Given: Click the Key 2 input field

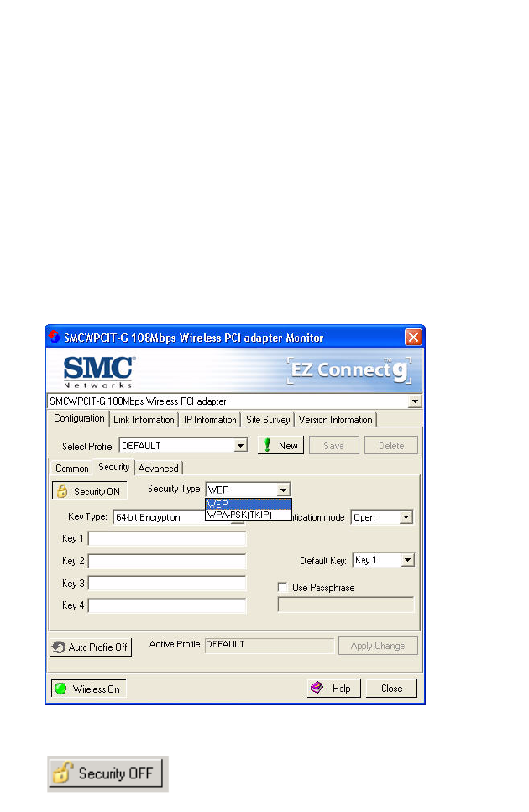Looking at the screenshot, I should tap(167, 561).
